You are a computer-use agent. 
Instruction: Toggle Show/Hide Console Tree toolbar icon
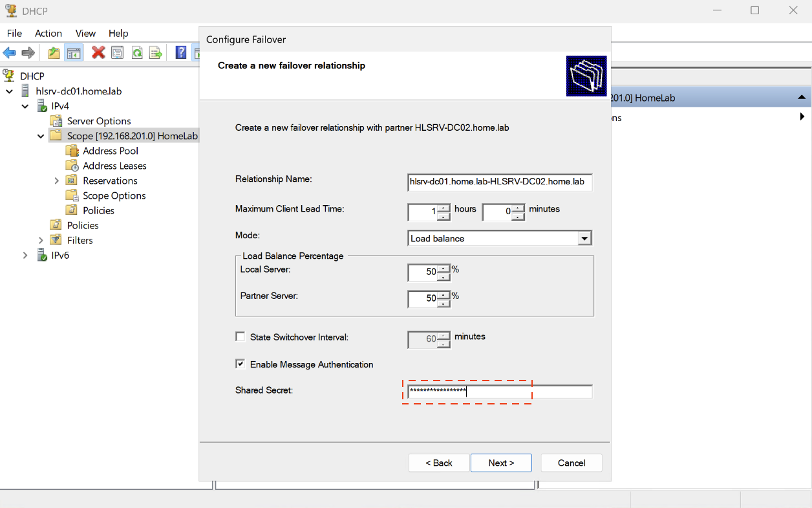pos(74,53)
